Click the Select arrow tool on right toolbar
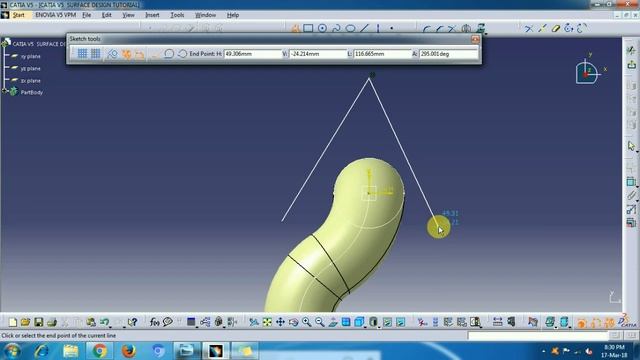Viewport: 640px width, 360px height. [x=631, y=146]
